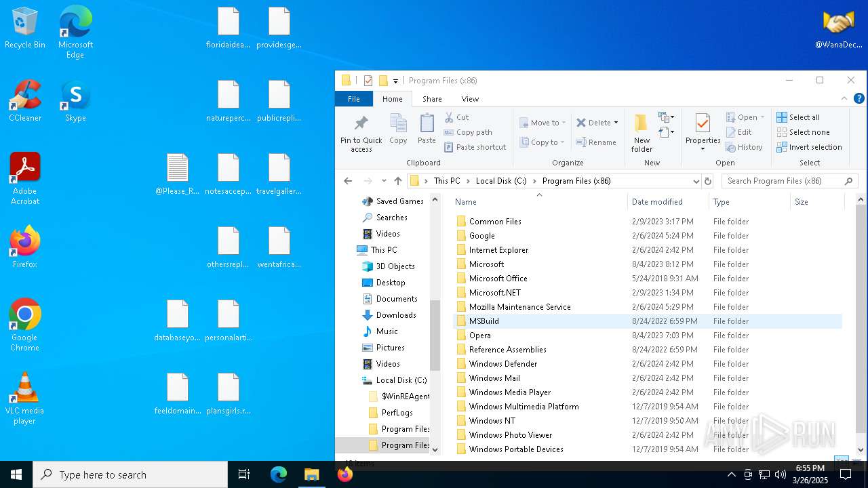Select the Mozilla Maintenance Service folder
Viewport: 868px width, 488px height.
click(x=648, y=307)
